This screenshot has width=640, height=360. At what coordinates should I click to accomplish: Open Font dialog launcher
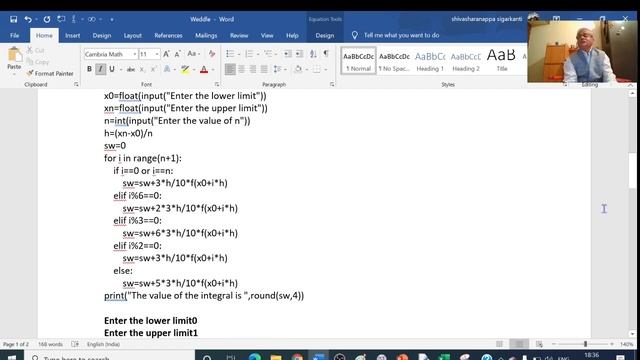click(217, 84)
